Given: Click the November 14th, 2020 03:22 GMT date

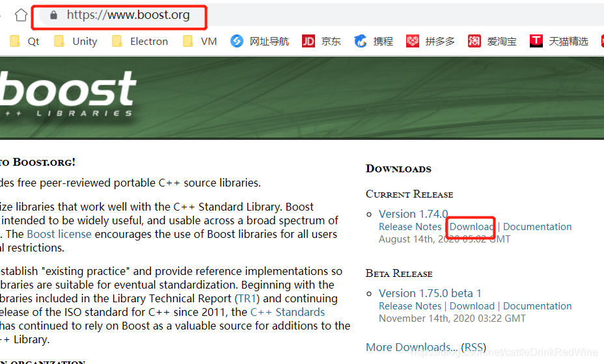Looking at the screenshot, I should [x=452, y=318].
